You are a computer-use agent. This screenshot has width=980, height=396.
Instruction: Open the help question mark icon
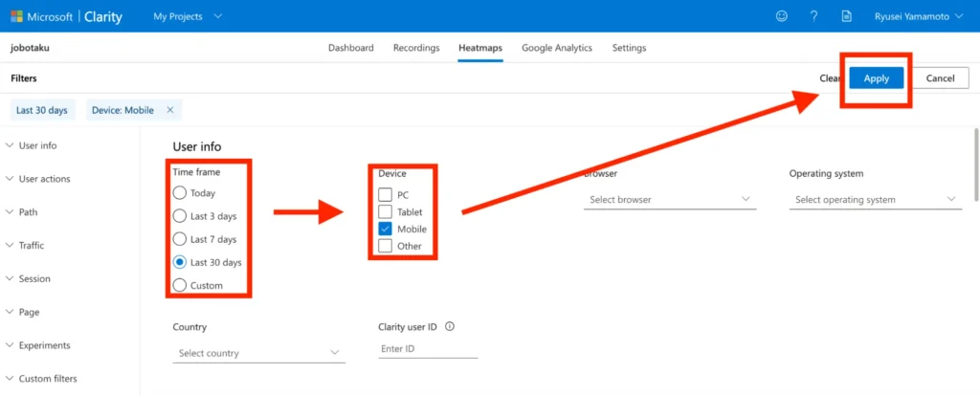coord(813,16)
